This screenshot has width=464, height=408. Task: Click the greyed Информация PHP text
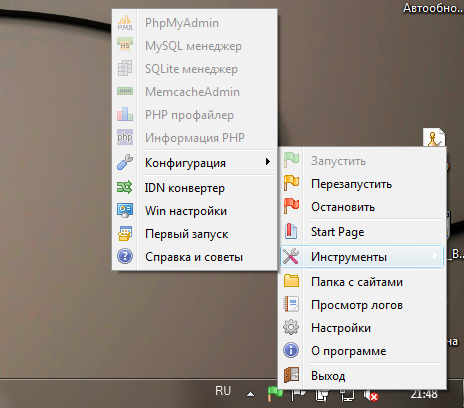pos(195,138)
